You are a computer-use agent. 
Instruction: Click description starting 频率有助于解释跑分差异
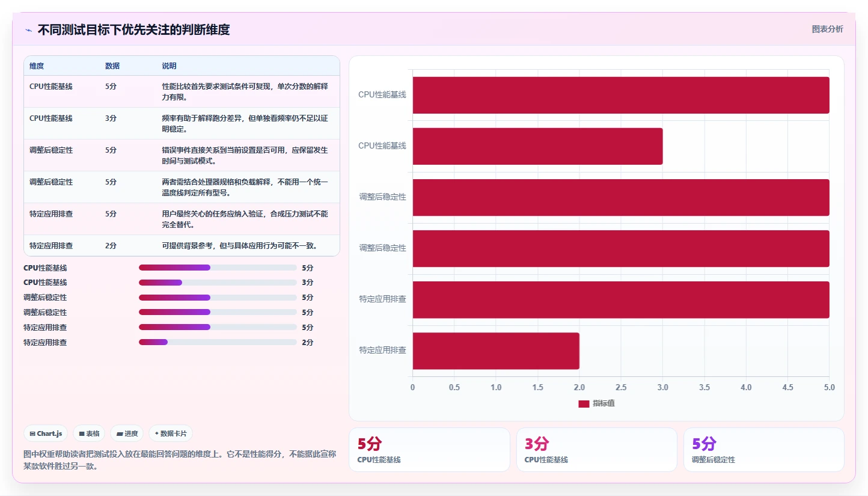[245, 124]
